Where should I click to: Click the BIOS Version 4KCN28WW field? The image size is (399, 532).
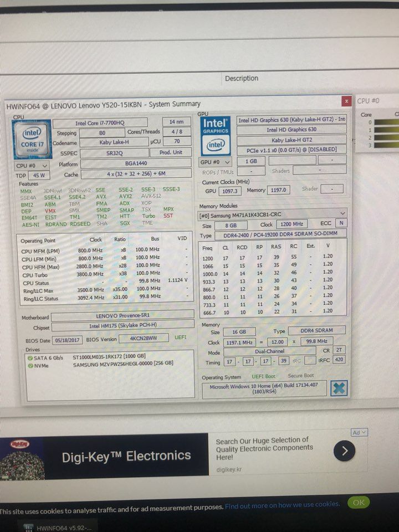pos(144,338)
